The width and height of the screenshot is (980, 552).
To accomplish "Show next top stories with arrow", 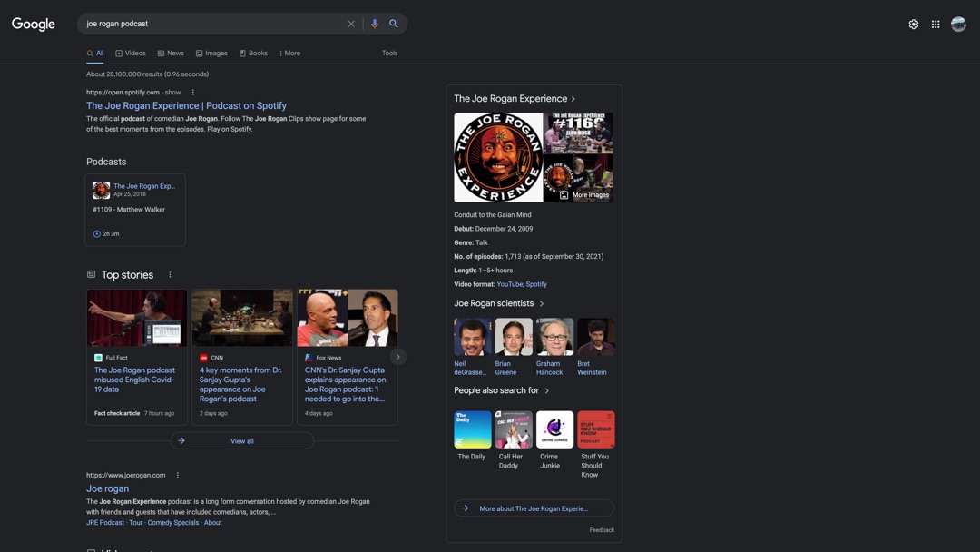I will [x=398, y=357].
